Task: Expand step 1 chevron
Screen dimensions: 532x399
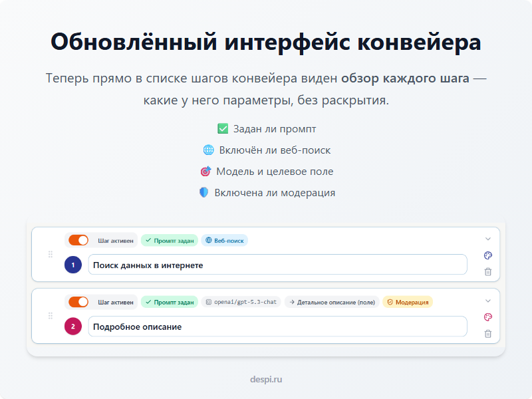Action: [488, 239]
